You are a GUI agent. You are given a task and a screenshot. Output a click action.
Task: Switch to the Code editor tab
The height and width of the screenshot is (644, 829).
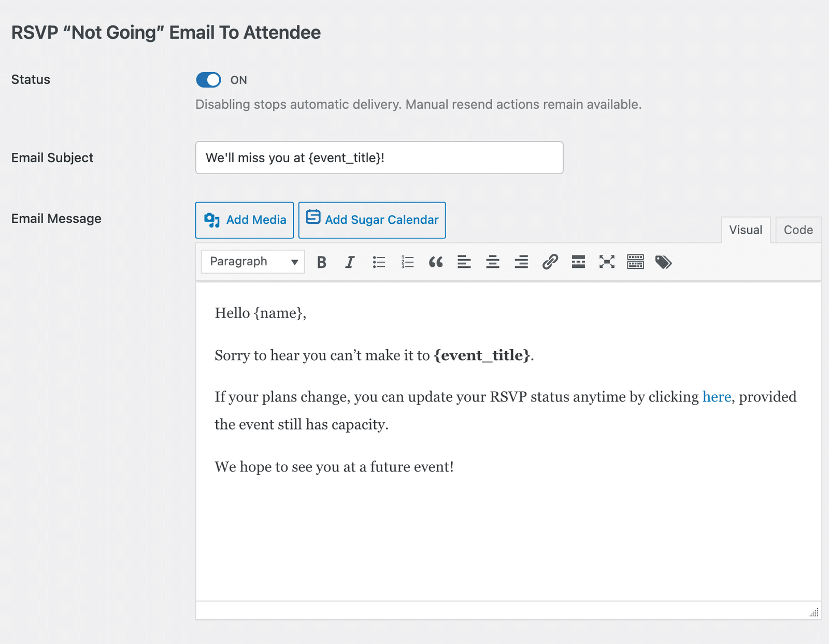[798, 230]
